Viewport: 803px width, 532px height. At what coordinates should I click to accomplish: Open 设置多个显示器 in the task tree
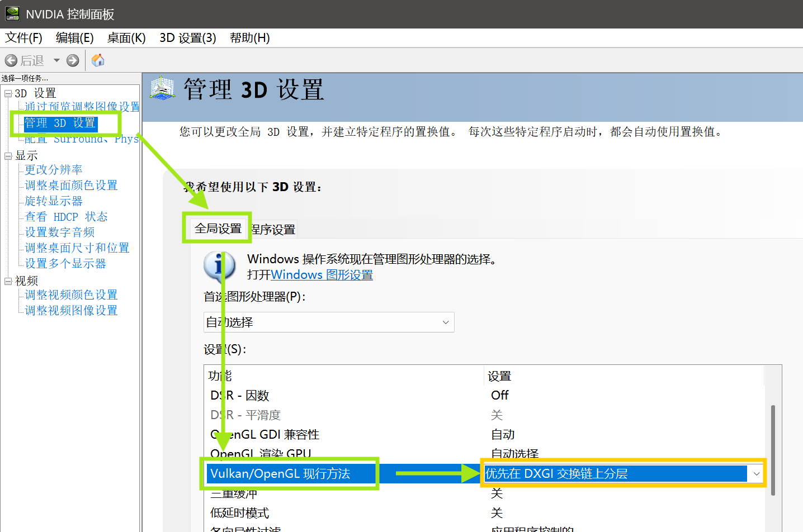[65, 263]
